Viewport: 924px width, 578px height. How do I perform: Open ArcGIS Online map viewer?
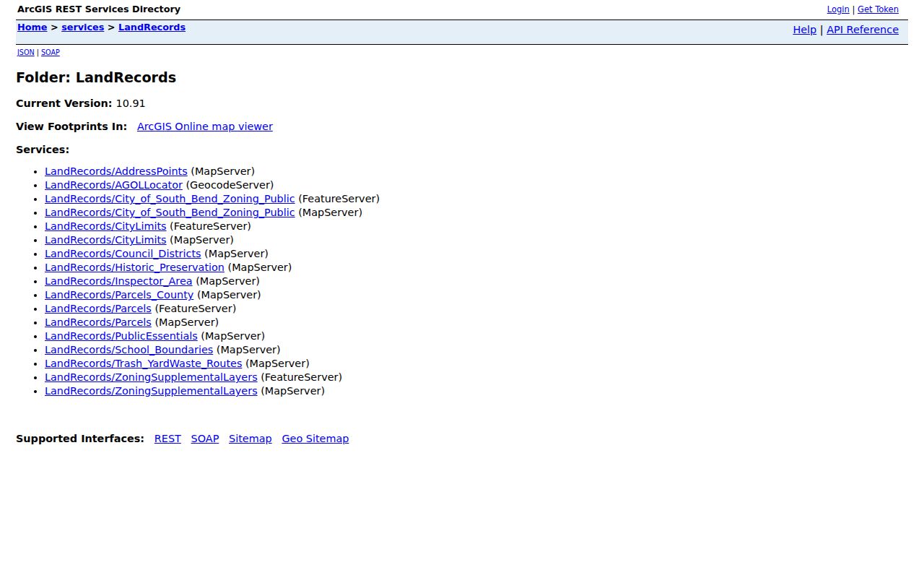(205, 126)
